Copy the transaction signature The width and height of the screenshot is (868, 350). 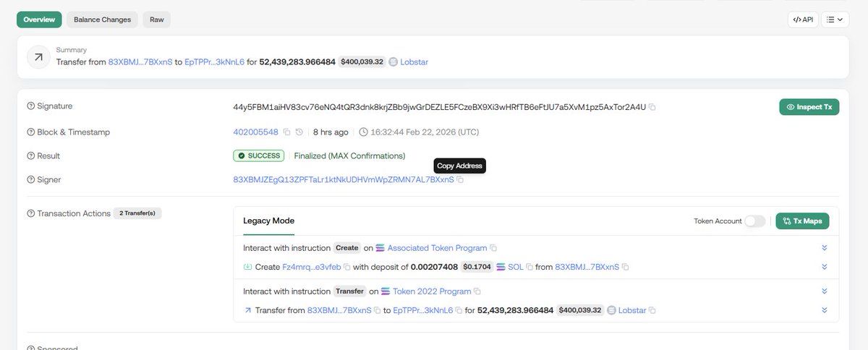coord(652,107)
